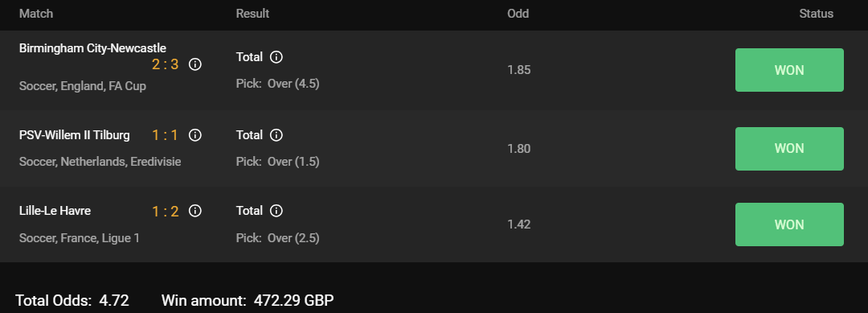Screen dimensions: 868x313
Task: Click the 1.85 odd value
Action: [518, 70]
